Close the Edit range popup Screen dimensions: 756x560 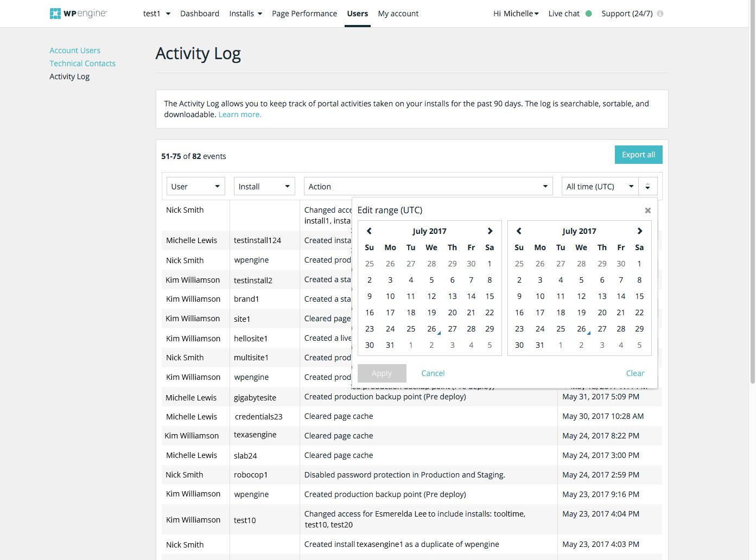coord(647,211)
